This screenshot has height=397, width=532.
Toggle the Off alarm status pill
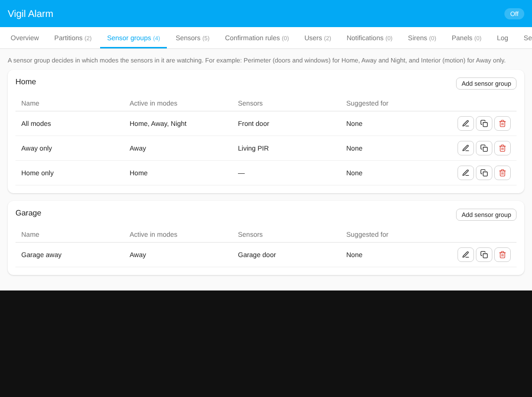(514, 14)
